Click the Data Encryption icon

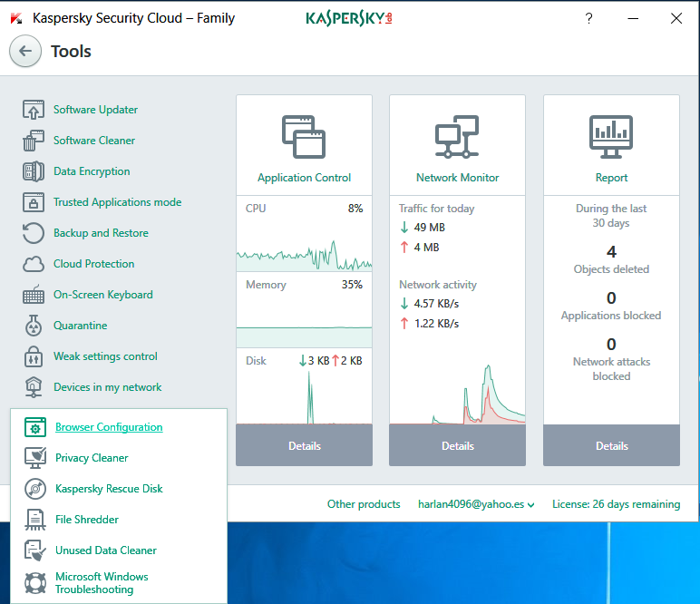pyautogui.click(x=34, y=172)
